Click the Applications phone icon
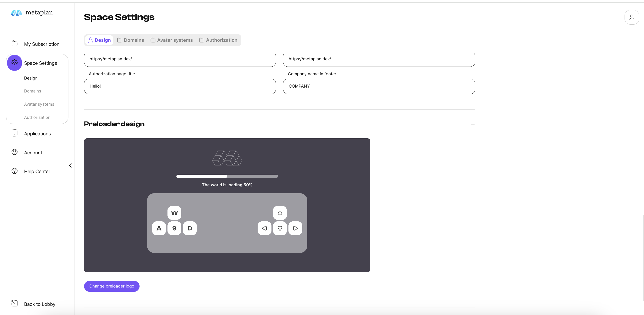This screenshot has width=644, height=315. pyautogui.click(x=15, y=133)
